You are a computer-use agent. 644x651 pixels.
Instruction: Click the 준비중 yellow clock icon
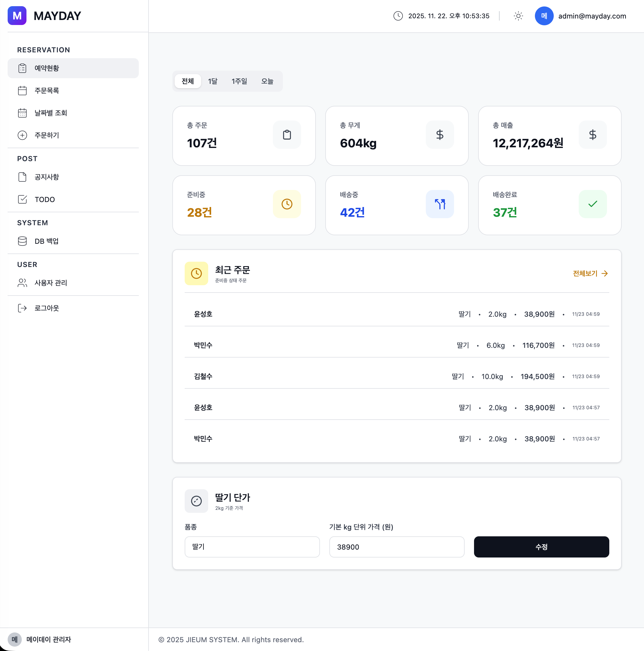pos(287,204)
